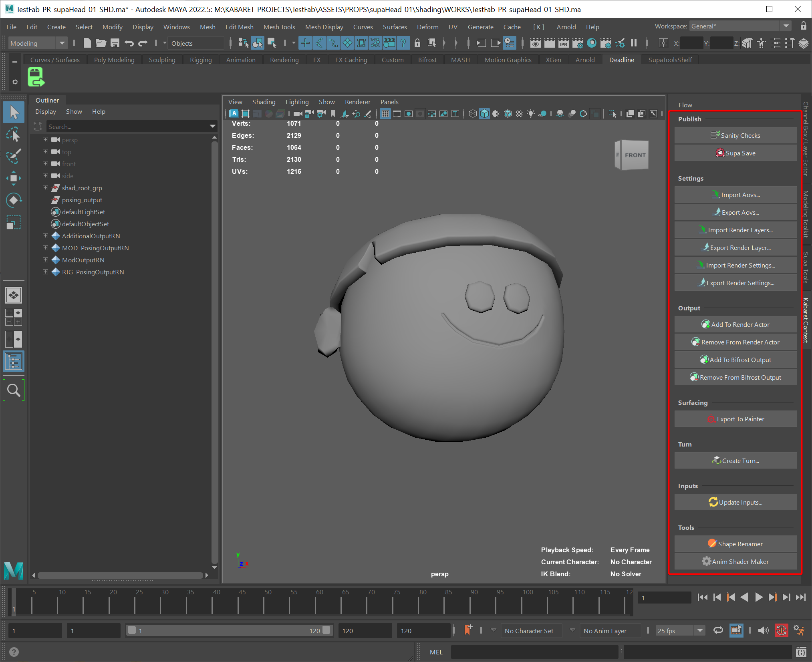812x662 pixels.
Task: Open the Workspace General dropdown
Action: (x=740, y=26)
